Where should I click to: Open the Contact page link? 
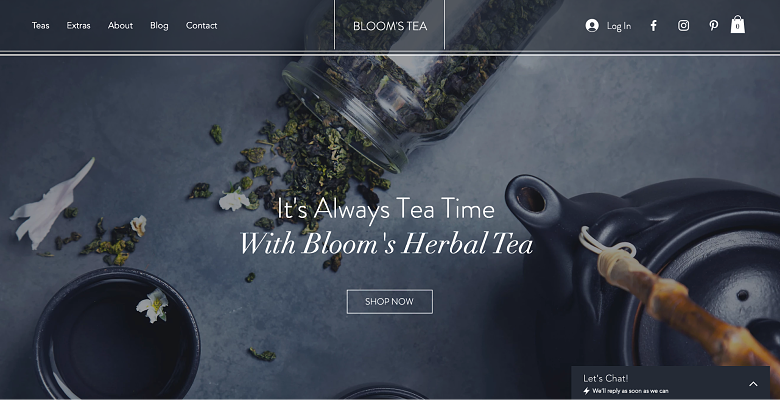[201, 25]
